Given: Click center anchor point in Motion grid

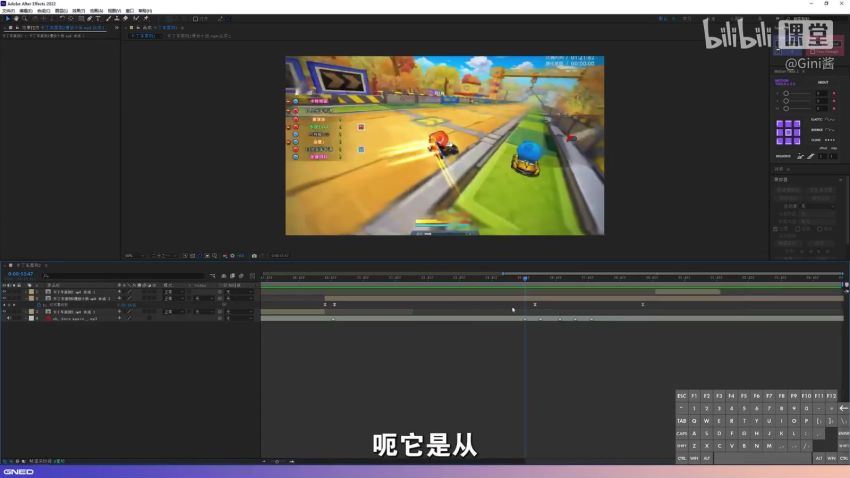Looking at the screenshot, I should pos(788,132).
